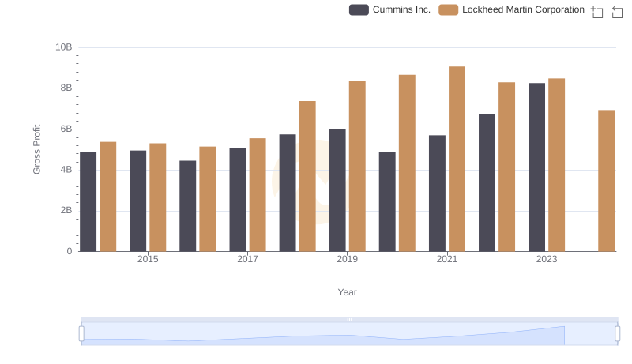Select the last Lockheed Martin bar after 2023
This screenshot has height=364, width=632.
606,181
